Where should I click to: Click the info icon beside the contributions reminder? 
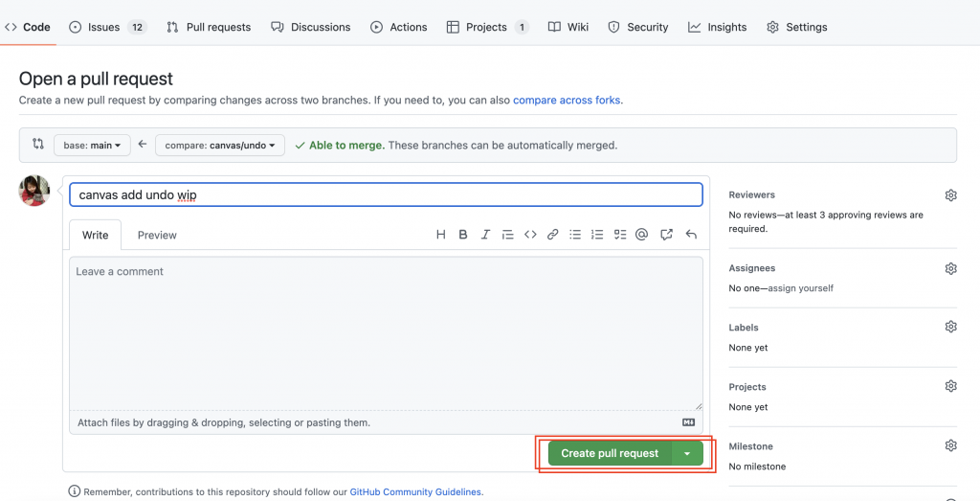pos(75,491)
